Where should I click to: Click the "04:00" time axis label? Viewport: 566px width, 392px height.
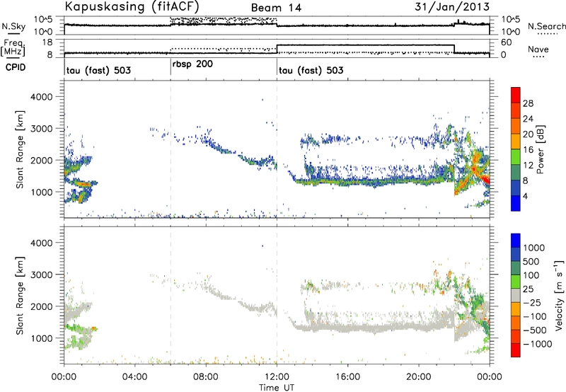tap(134, 376)
